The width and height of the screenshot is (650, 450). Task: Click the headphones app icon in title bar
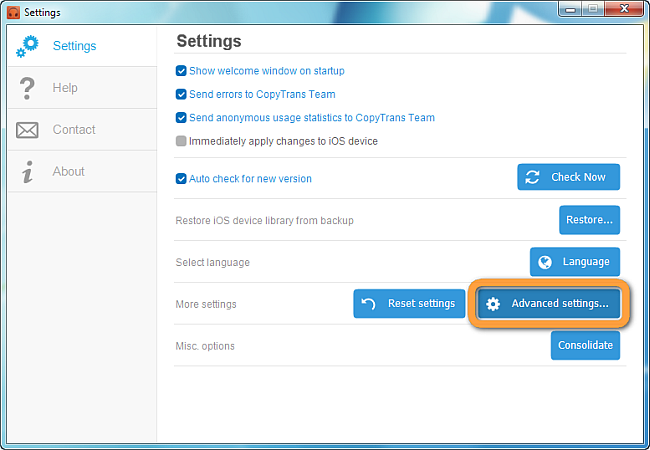point(13,12)
